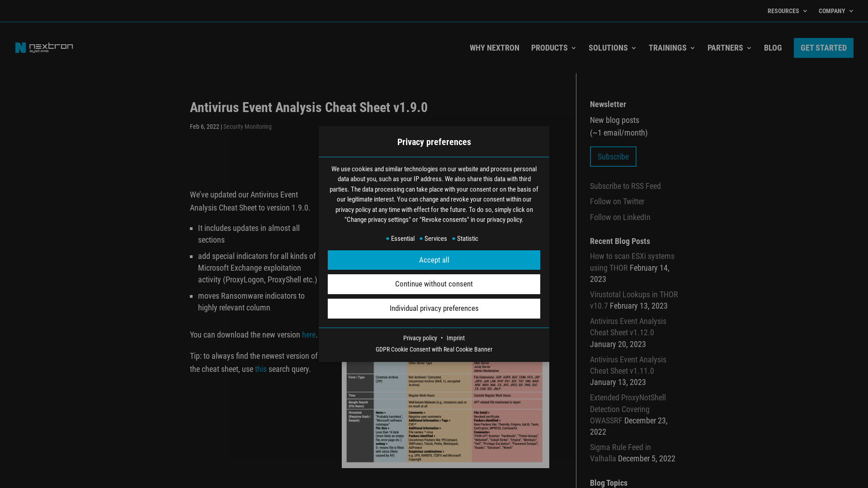This screenshot has width=868, height=488.
Task: Click the GET STARTED button
Action: (x=823, y=48)
